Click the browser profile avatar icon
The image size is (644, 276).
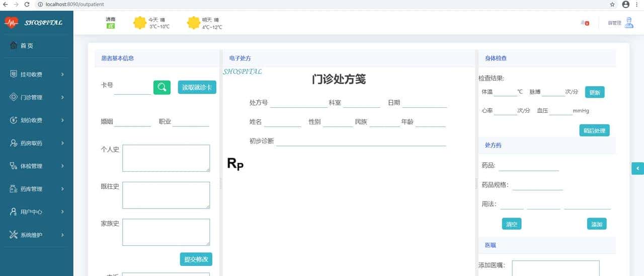coord(626,4)
